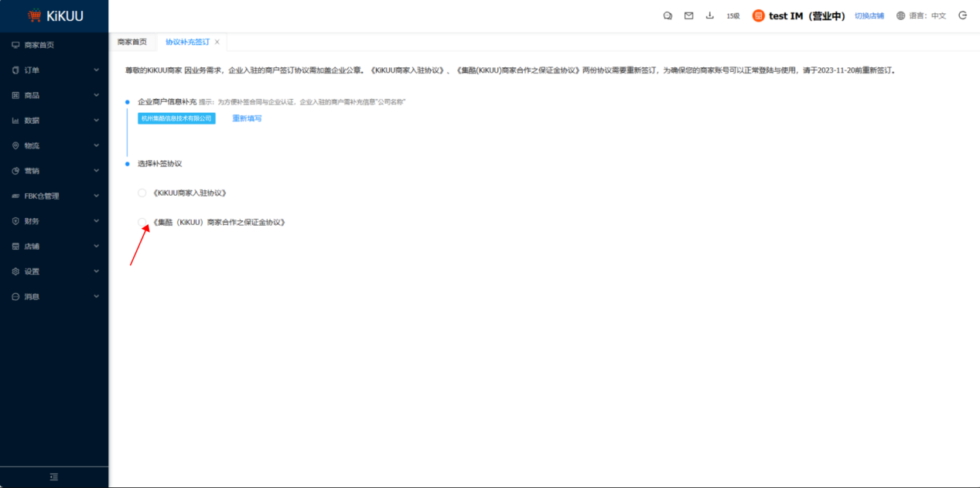The width and height of the screenshot is (980, 488).
Task: Expand the 商品 menu chevron
Action: coord(96,95)
